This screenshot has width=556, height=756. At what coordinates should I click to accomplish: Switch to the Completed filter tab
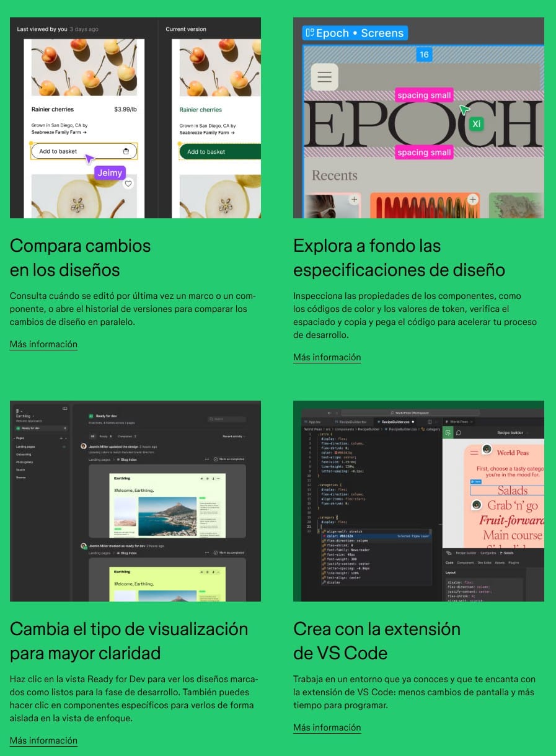[128, 437]
